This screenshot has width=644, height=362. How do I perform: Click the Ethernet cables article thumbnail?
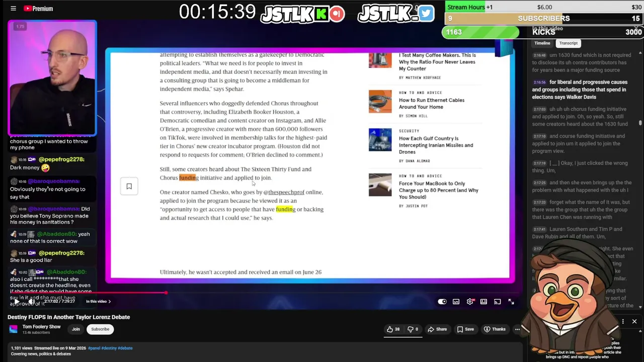click(380, 102)
